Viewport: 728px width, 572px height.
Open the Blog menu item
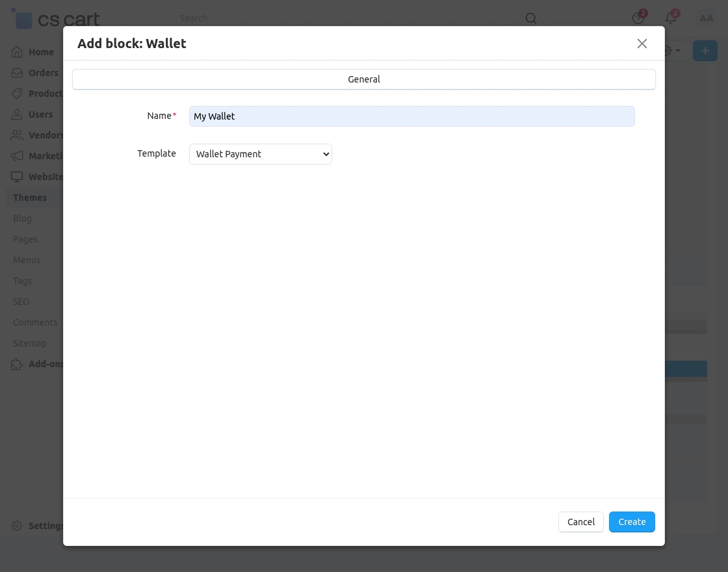tap(22, 218)
